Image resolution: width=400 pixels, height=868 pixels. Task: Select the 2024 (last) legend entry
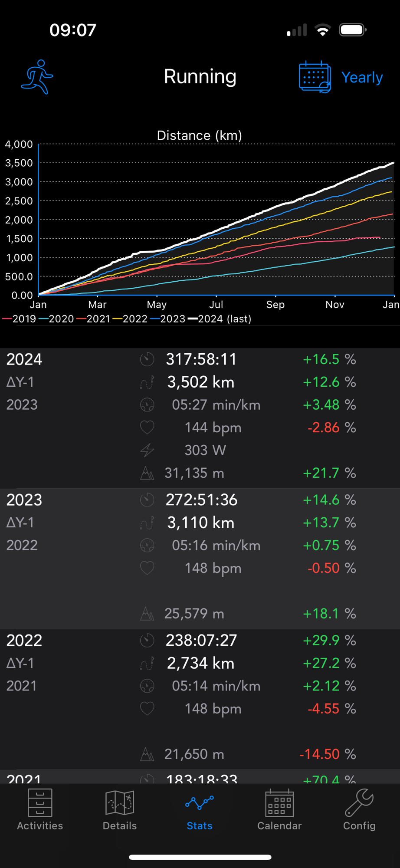(x=220, y=319)
